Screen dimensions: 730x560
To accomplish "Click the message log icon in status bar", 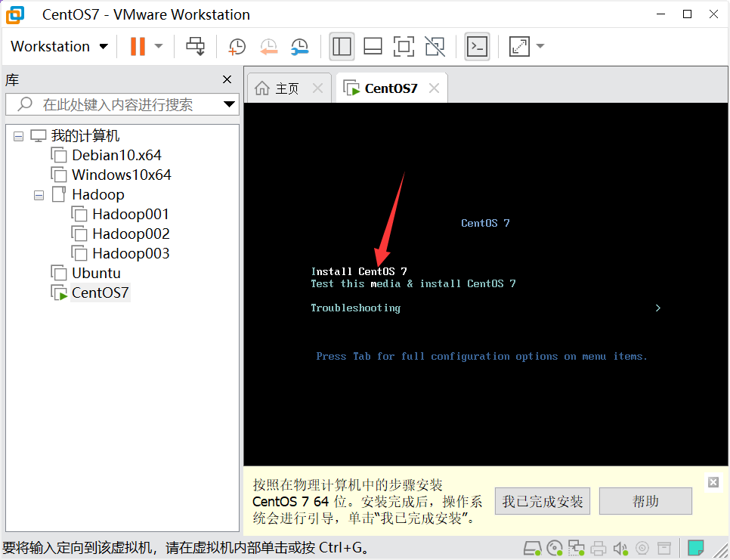I will [696, 548].
